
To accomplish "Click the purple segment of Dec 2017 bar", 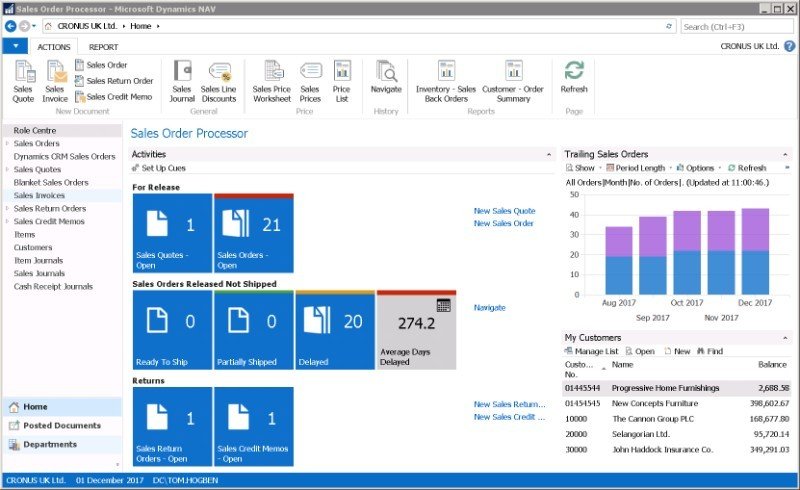I will tap(755, 230).
